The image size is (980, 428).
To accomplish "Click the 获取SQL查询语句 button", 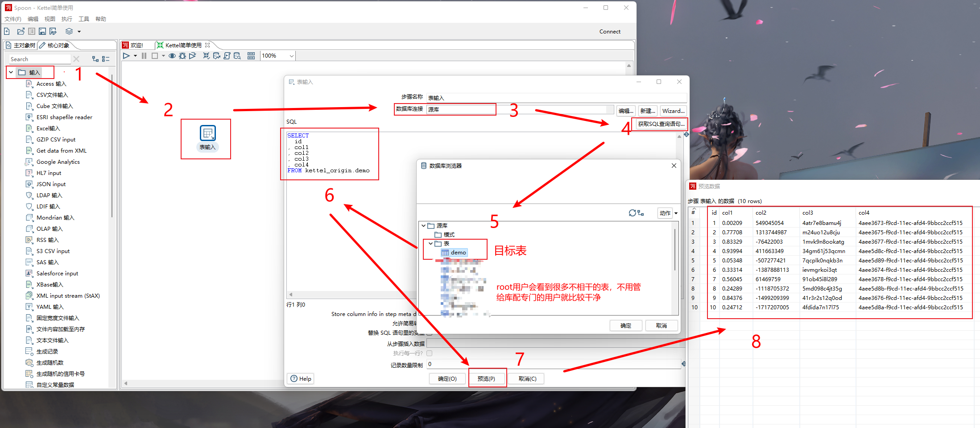I will 661,124.
